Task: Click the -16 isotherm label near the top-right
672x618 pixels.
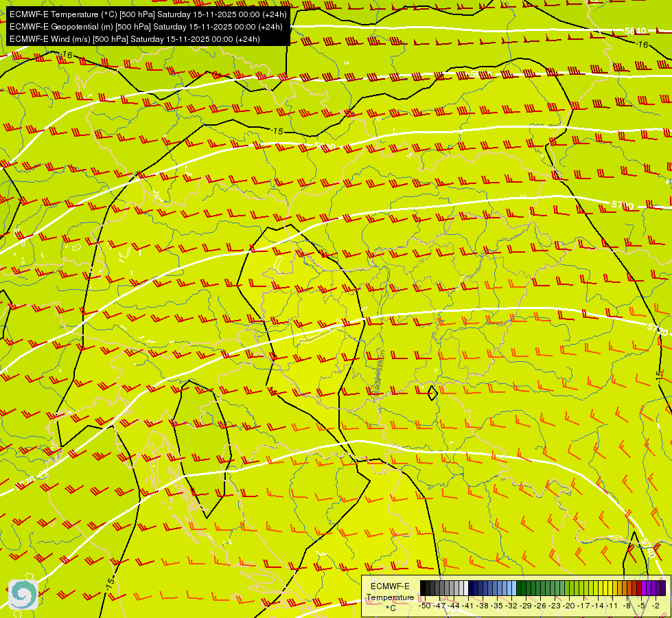Action: click(x=642, y=44)
